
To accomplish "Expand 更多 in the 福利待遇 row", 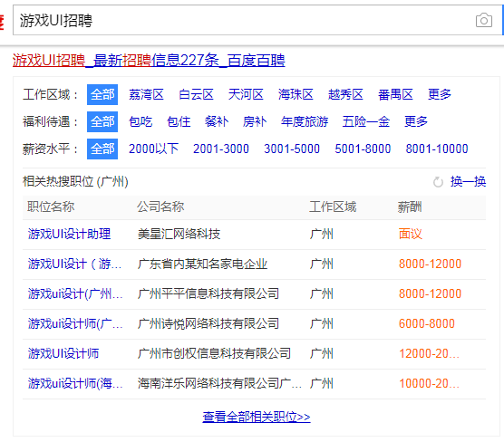I will point(416,121).
